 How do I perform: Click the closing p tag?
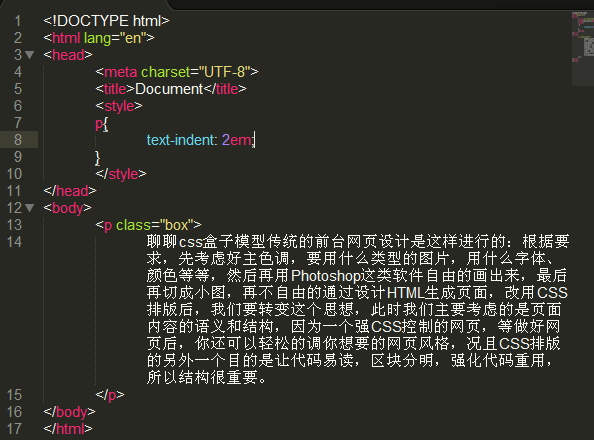point(110,395)
